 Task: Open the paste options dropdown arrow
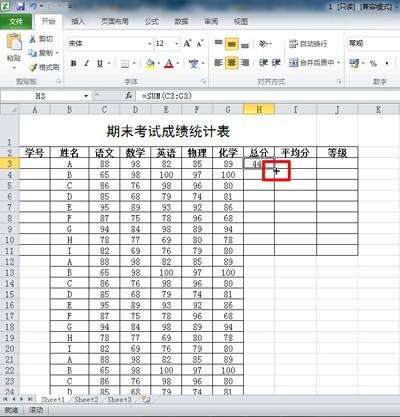pos(14,68)
